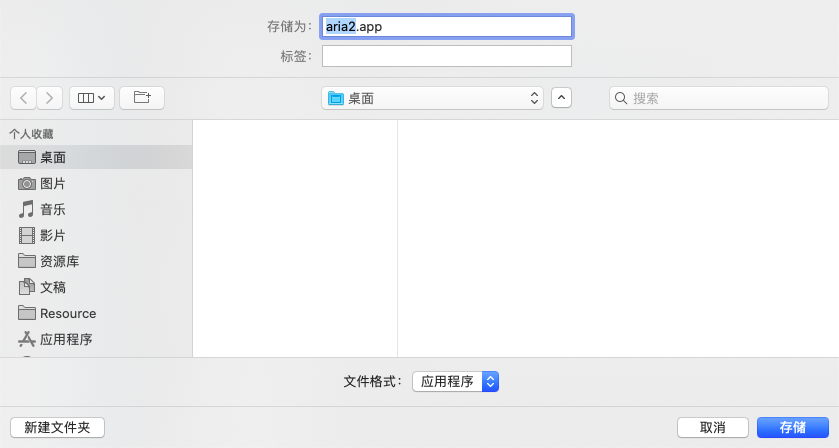Click the 存储 button to save

pyautogui.click(x=792, y=427)
